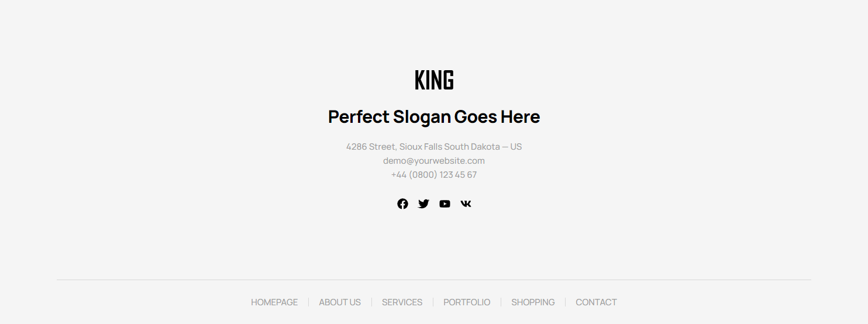Click the Sioux Falls street address text
868x324 pixels.
(434, 147)
